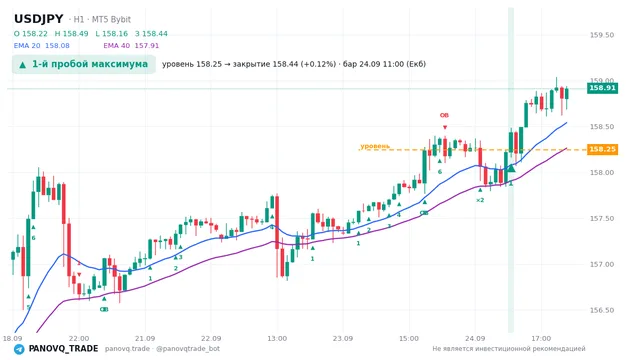Click the large green breakout triangle on highlighted bar
The width and height of the screenshot is (640, 360).
[511, 168]
